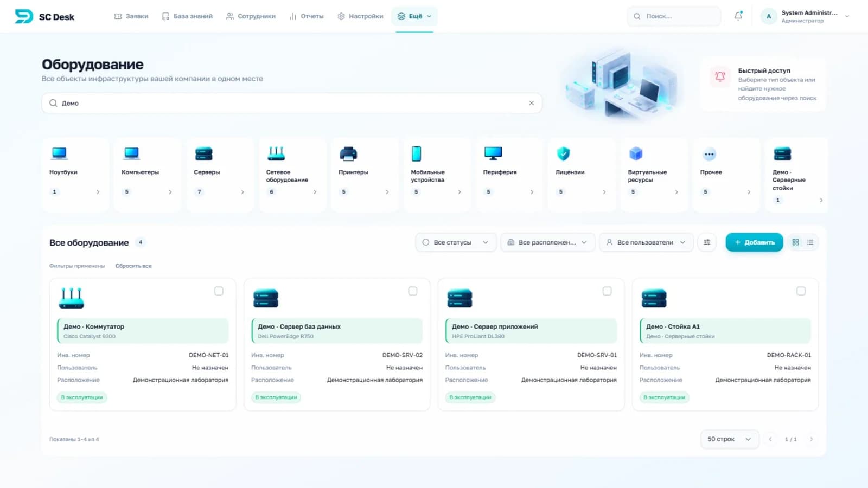Click Сервер приложений server icon
Screen dimensions: 868x488
pos(459,298)
